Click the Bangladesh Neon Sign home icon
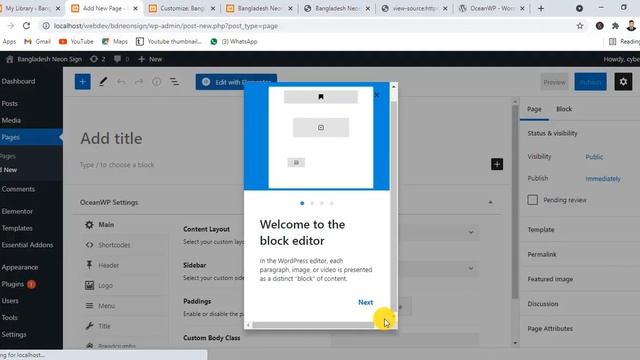Screen dimensions: 640x360 tap(10, 59)
